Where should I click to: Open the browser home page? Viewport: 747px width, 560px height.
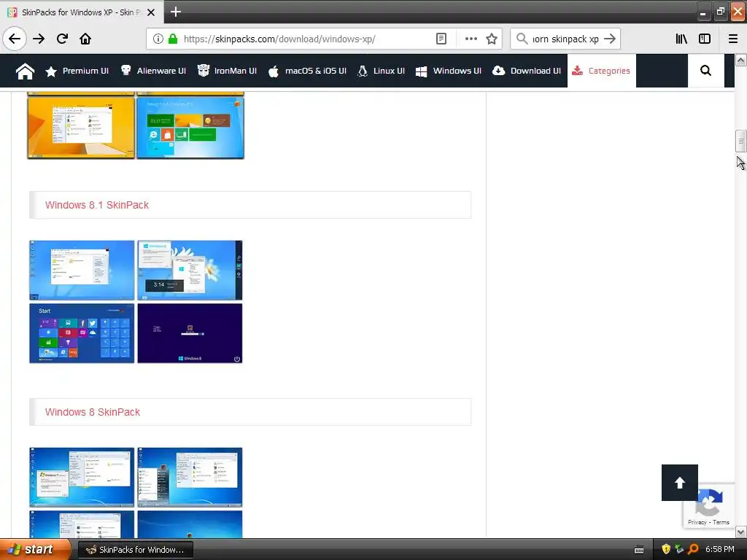pyautogui.click(x=85, y=39)
